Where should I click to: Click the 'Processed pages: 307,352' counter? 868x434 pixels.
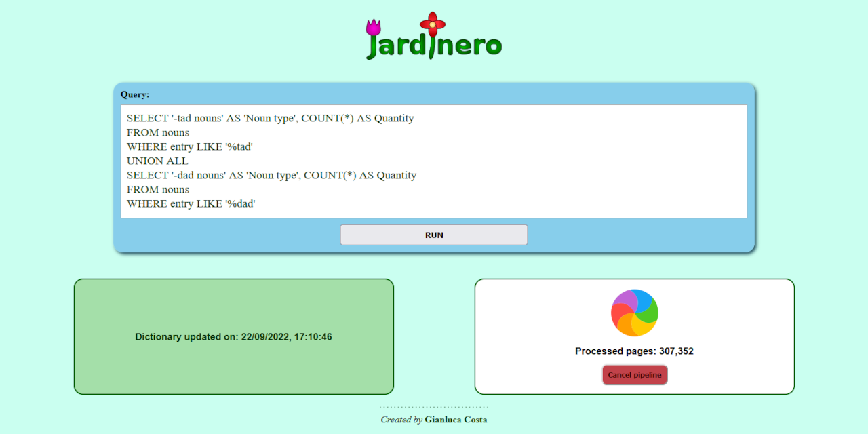tap(634, 351)
